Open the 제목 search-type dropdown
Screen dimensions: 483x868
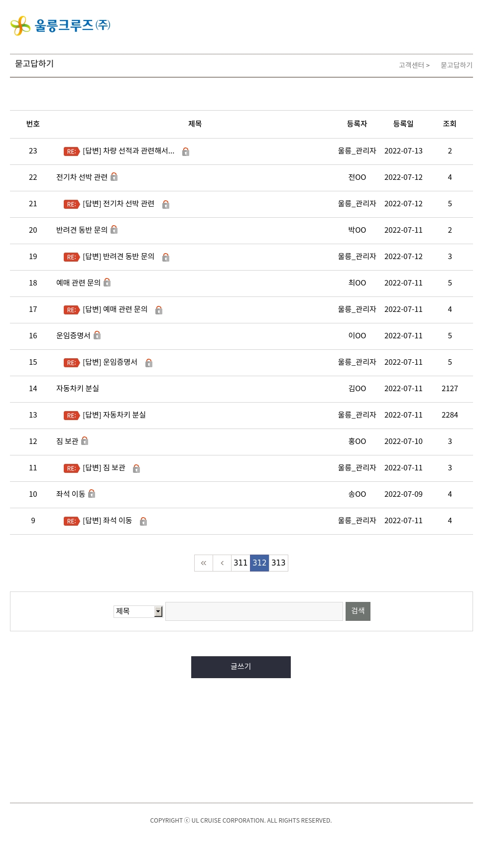pyautogui.click(x=138, y=611)
